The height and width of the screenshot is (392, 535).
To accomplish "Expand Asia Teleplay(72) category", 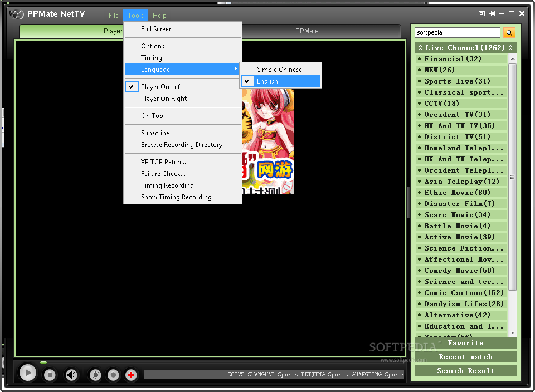I will tap(461, 182).
